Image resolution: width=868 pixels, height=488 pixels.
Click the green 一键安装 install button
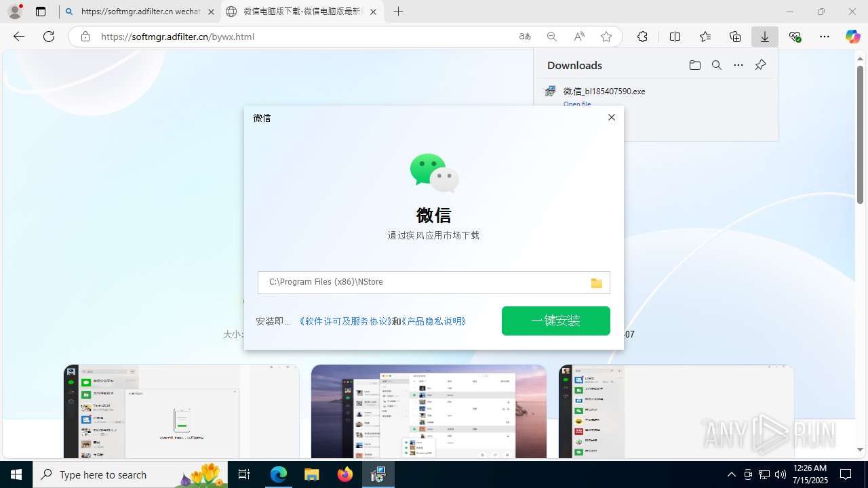pyautogui.click(x=556, y=321)
